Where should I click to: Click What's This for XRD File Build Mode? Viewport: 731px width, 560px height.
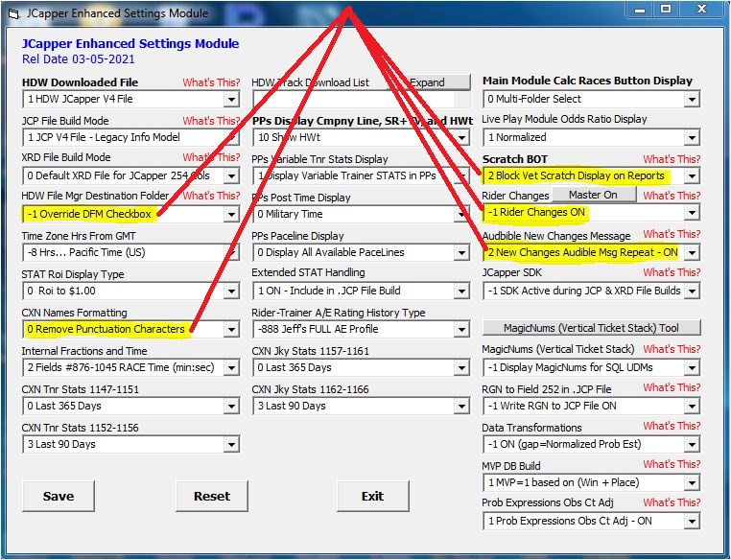coord(211,157)
